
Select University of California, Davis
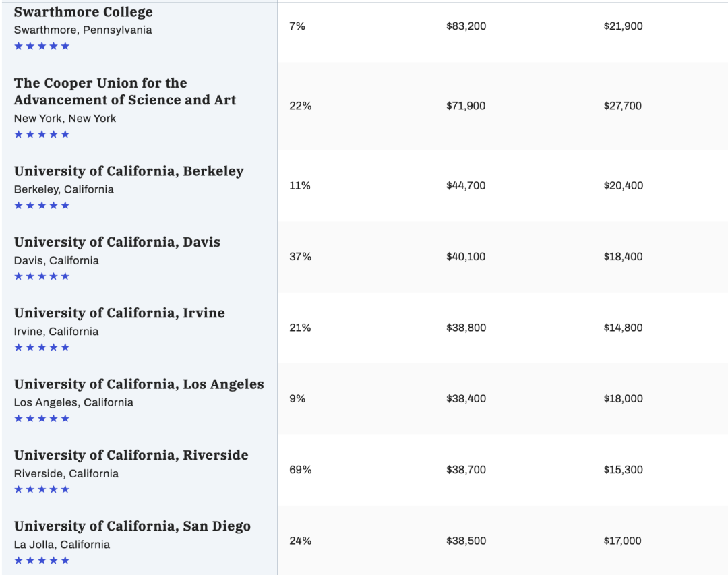pos(117,242)
